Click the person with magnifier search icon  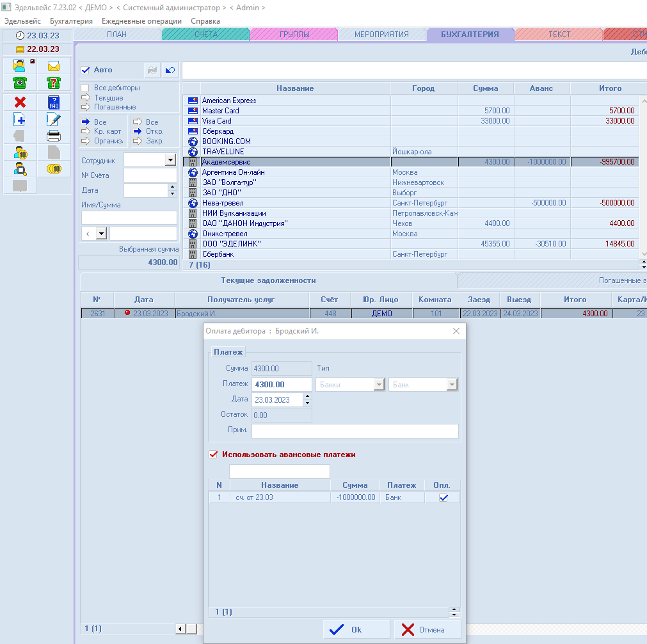[20, 169]
